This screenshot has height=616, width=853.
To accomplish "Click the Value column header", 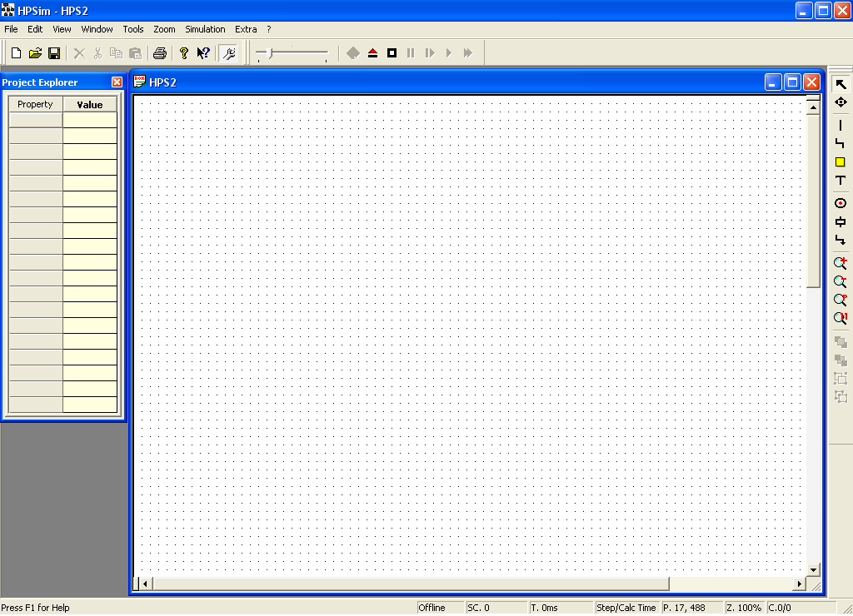I will pos(90,104).
